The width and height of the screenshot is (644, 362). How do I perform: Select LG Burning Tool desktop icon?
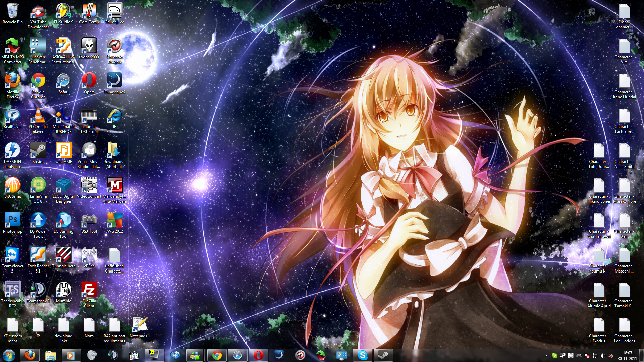tap(64, 225)
